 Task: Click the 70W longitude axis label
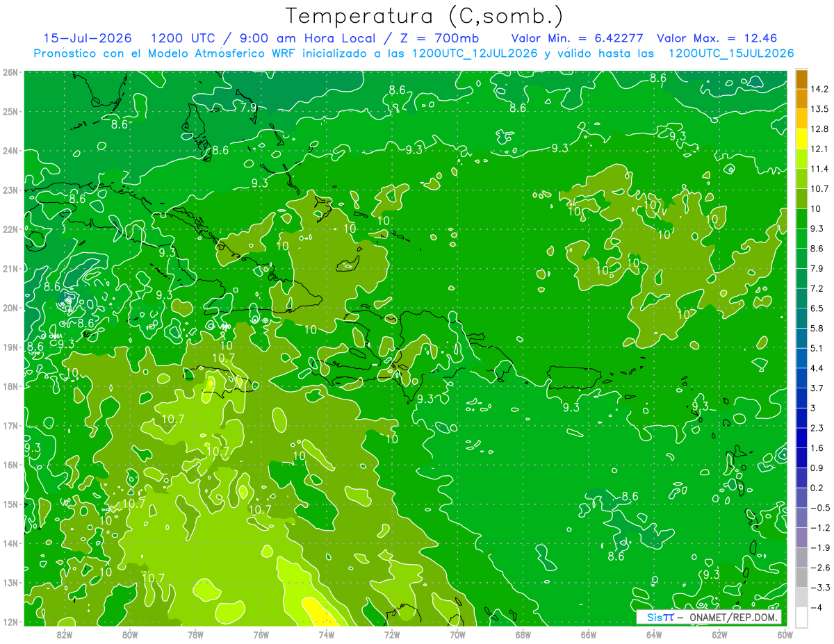pyautogui.click(x=457, y=634)
